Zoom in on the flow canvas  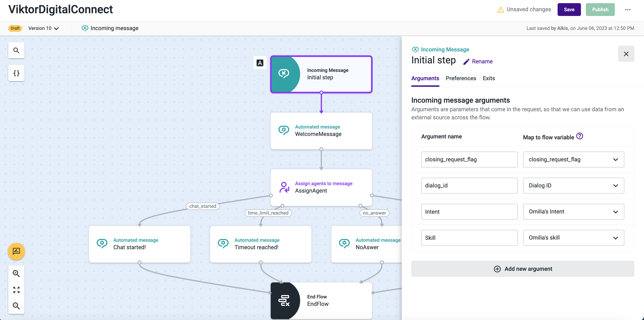[16, 273]
